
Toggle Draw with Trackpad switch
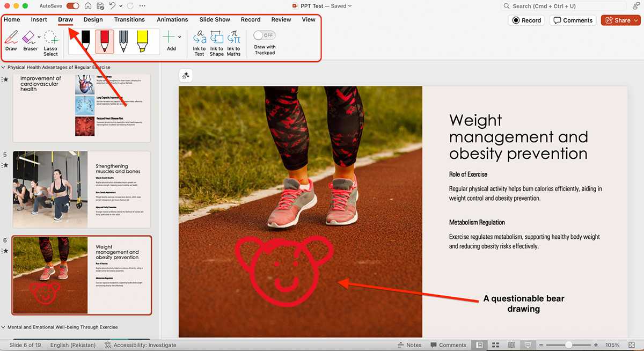[264, 35]
